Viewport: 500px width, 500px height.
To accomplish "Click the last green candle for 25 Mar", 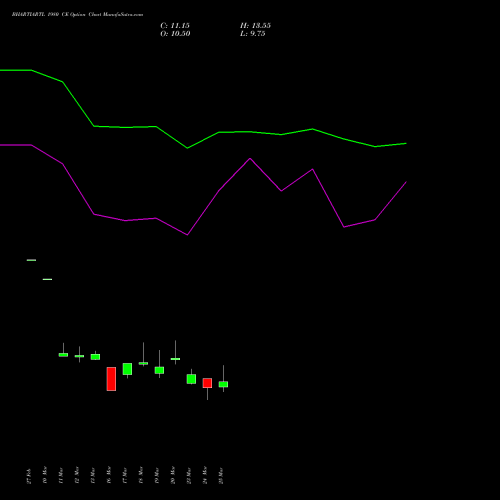I will pyautogui.click(x=223, y=384).
